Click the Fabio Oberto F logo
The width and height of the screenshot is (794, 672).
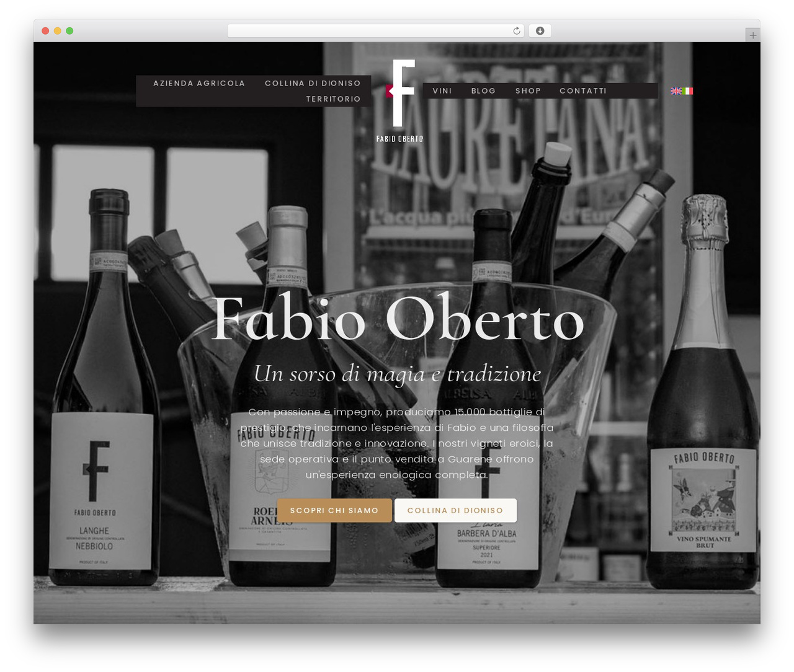click(x=399, y=101)
